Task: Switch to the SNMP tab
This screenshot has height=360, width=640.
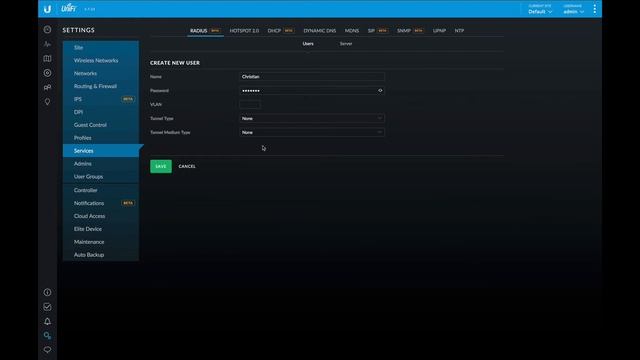Action: [410, 31]
